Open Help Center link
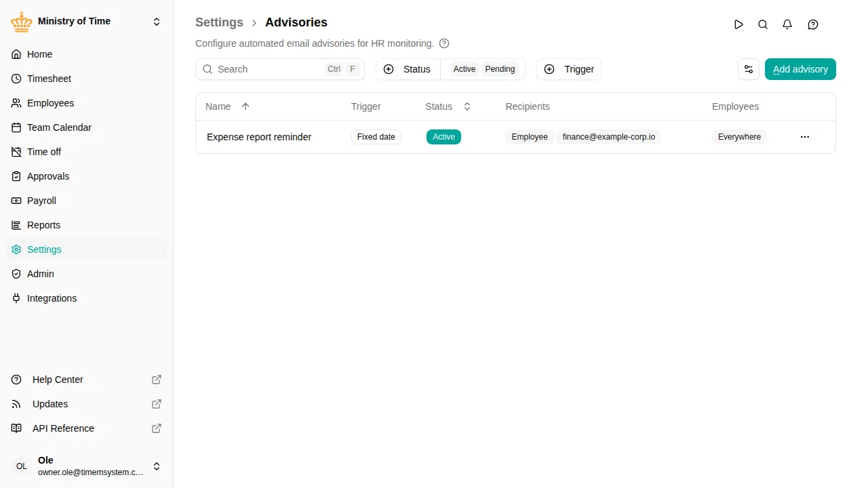The image size is (868, 488). 86,380
